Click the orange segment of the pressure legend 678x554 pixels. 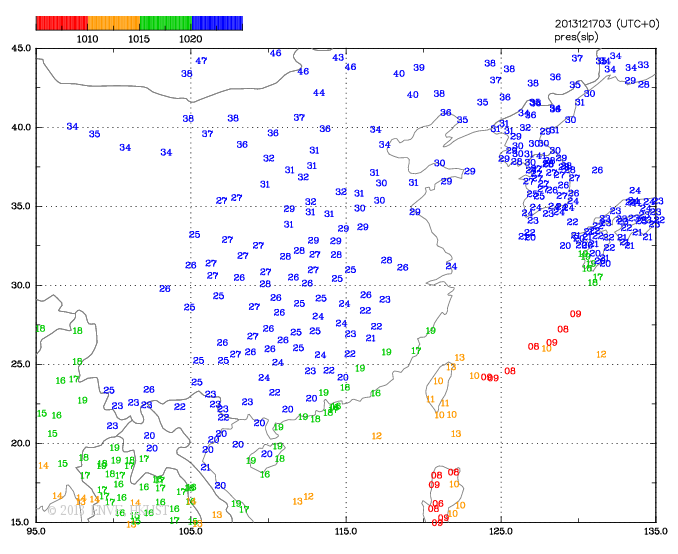[114, 23]
